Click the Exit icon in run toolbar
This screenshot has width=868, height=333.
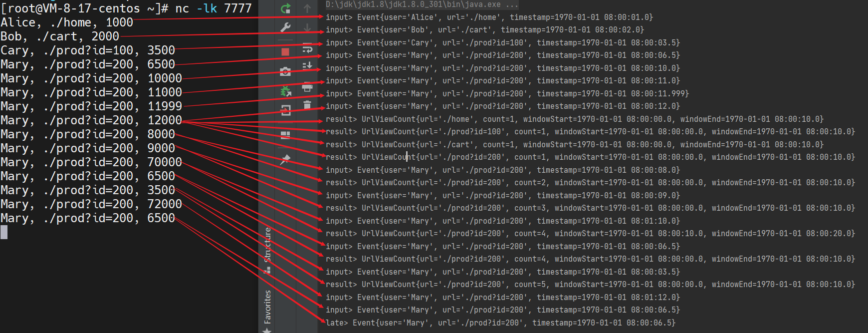[x=285, y=110]
